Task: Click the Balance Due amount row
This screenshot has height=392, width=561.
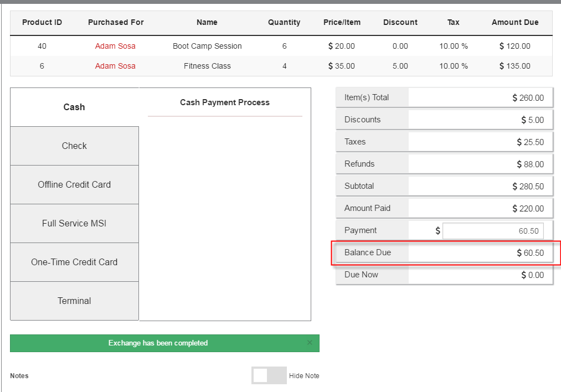Action: [445, 253]
